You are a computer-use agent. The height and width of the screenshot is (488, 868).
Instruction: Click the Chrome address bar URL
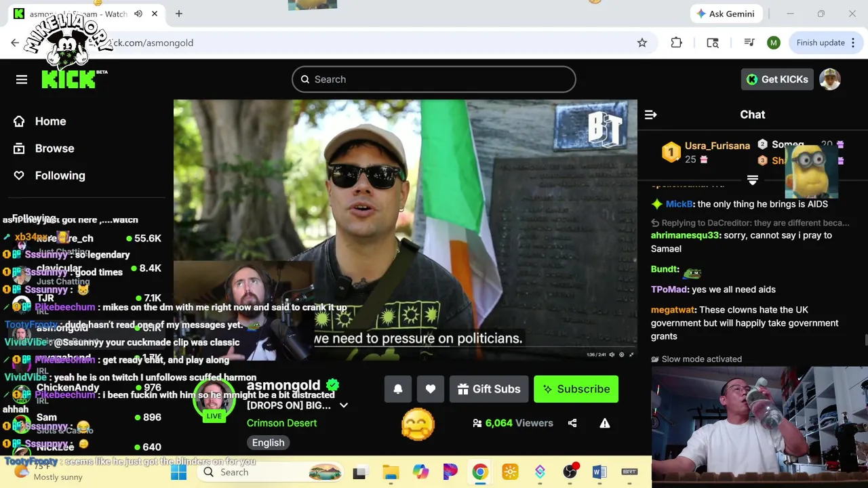click(153, 43)
